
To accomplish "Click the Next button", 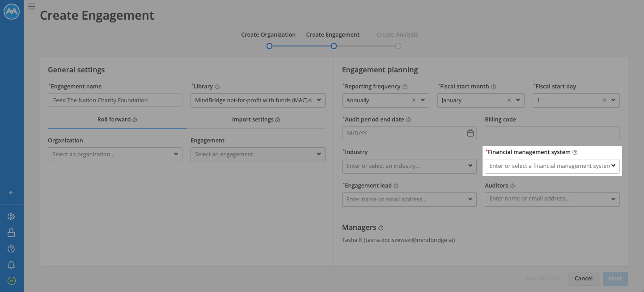I will (615, 279).
